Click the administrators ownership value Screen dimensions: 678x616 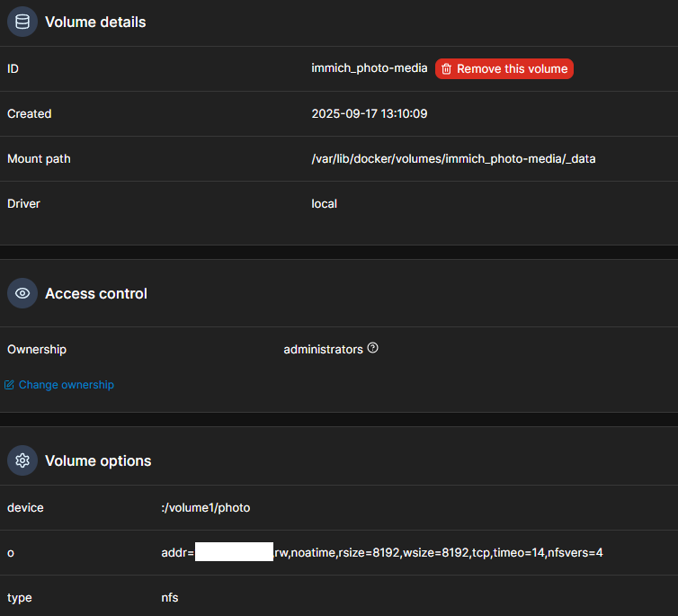(x=323, y=349)
